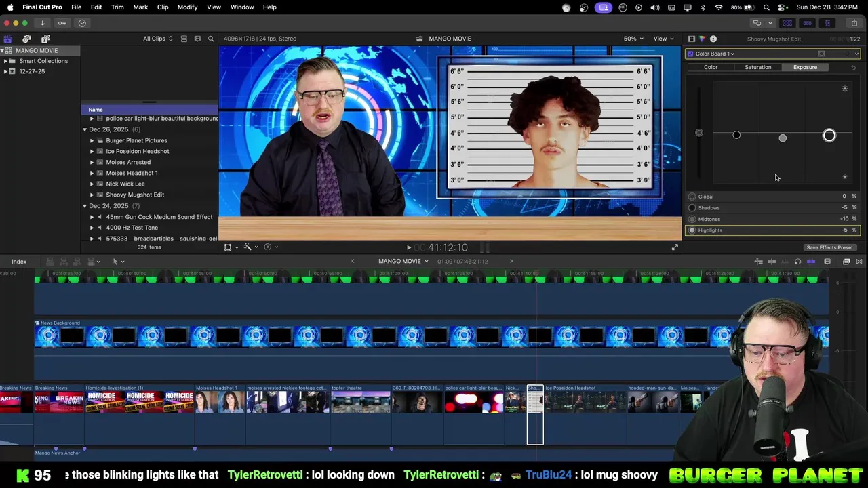Open the viewer View options dropdown
Viewport: 868px width, 488px height.
(x=663, y=39)
